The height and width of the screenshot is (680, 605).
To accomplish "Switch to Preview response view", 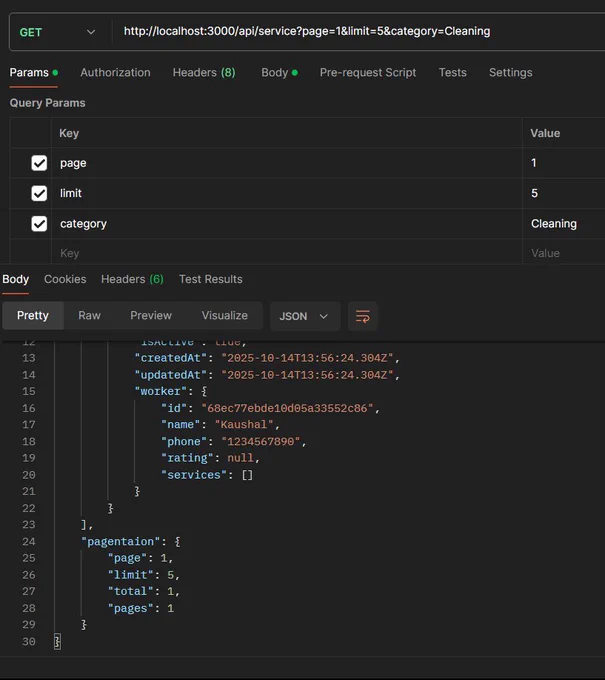I will point(151,316).
